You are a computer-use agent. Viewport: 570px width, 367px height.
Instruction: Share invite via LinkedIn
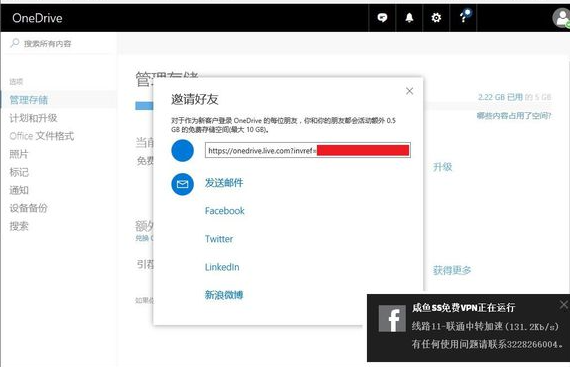pos(222,267)
